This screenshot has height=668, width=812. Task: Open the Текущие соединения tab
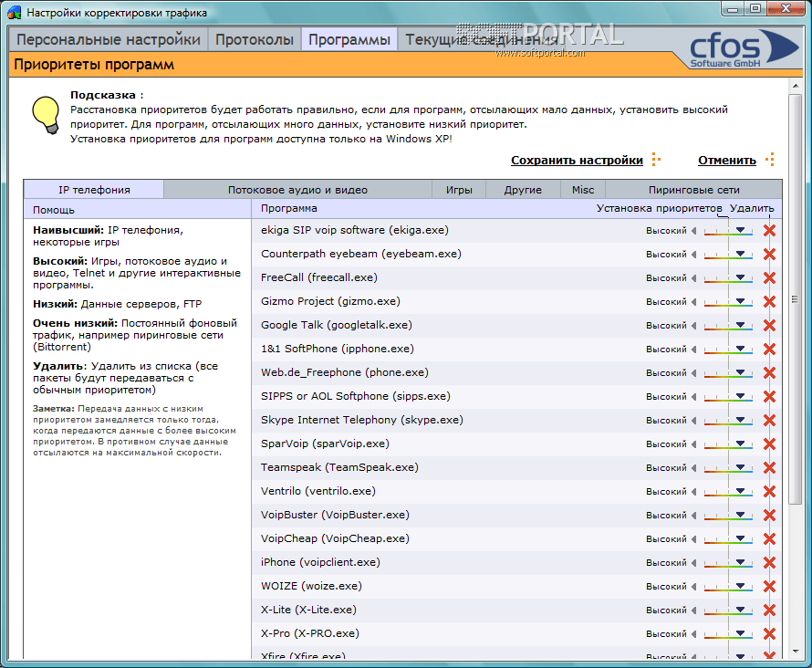[481, 39]
